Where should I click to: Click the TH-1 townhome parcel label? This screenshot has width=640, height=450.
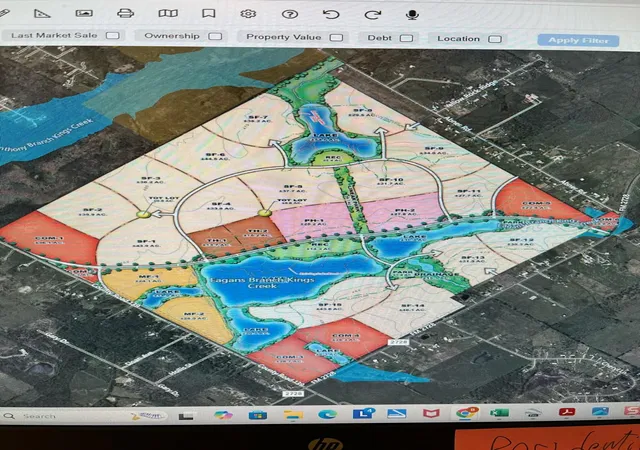tap(216, 243)
